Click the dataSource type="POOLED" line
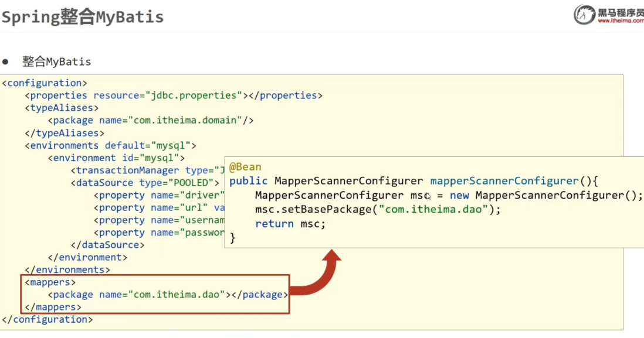Image resolution: width=644 pixels, height=338 pixels. (145, 183)
